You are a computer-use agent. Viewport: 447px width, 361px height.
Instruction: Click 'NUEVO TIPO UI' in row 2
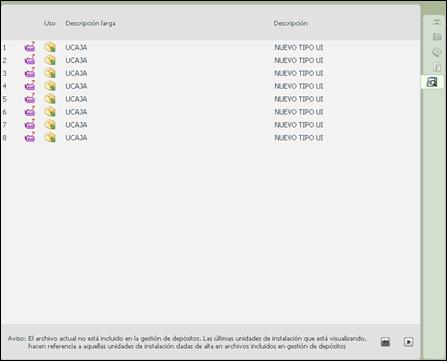point(299,60)
